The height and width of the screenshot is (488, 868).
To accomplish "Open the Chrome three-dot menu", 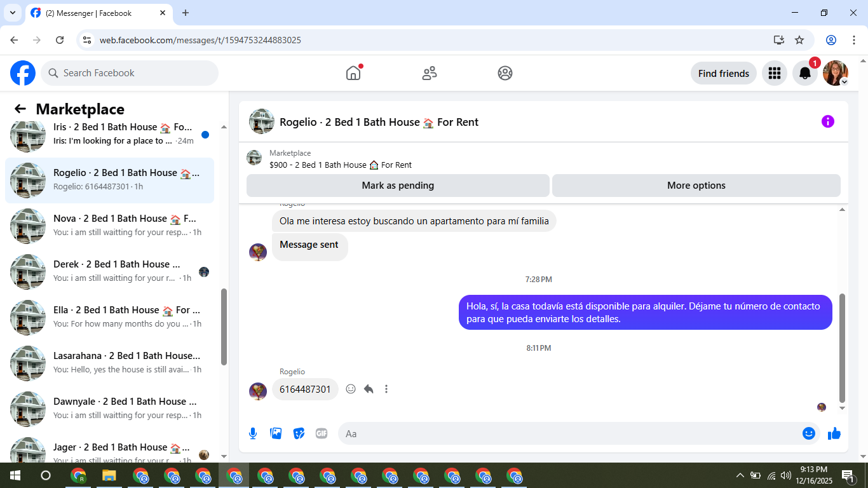I will [x=853, y=40].
